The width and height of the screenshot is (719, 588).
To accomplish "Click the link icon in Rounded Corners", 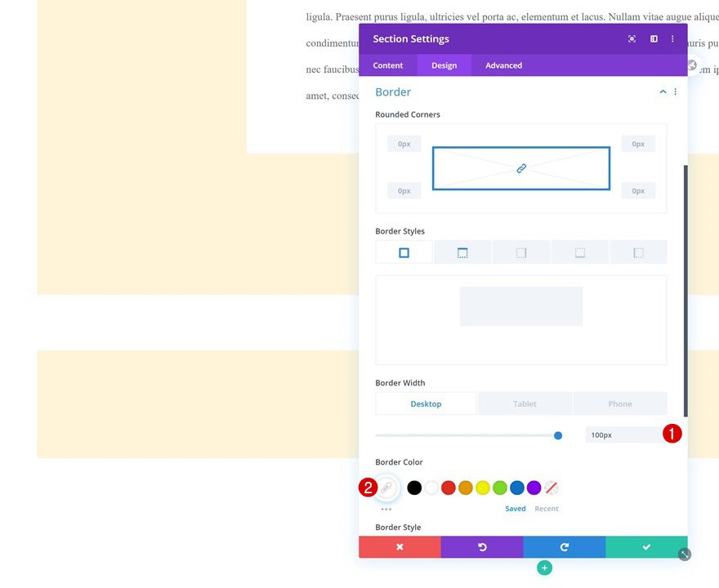I will tap(521, 169).
